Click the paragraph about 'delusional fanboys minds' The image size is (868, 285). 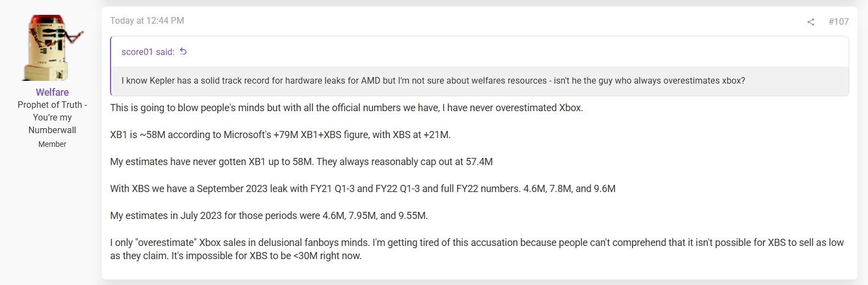[477, 249]
